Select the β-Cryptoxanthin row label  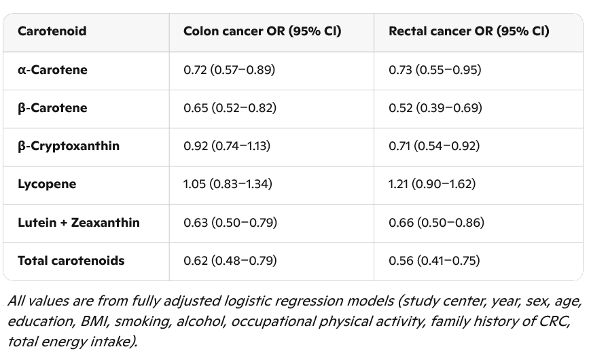(69, 146)
